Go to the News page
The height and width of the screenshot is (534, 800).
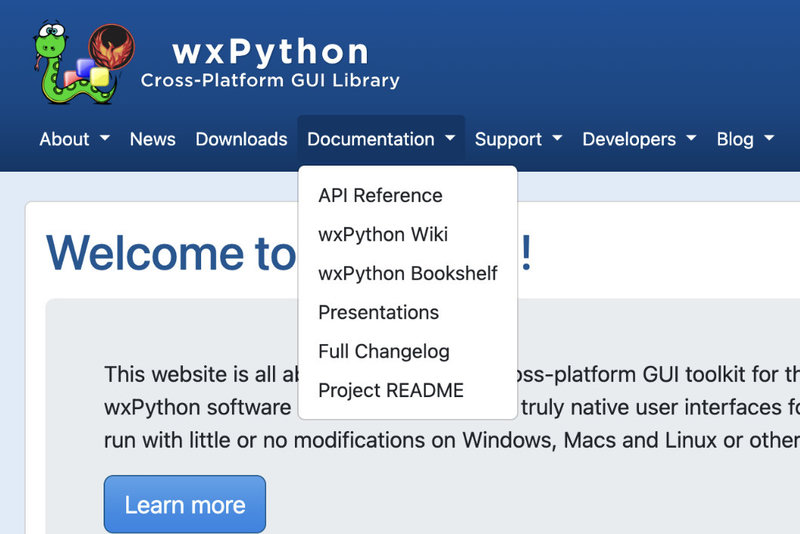(153, 139)
